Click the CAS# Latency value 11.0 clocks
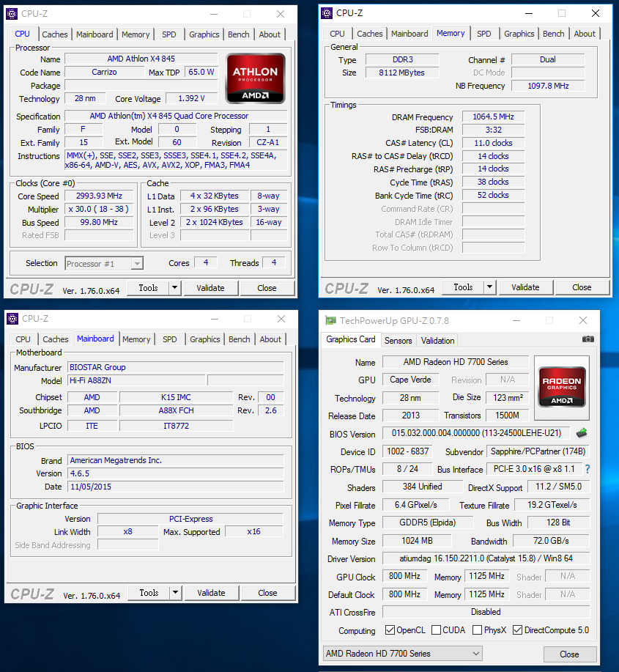This screenshot has height=672, width=619. pos(493,143)
